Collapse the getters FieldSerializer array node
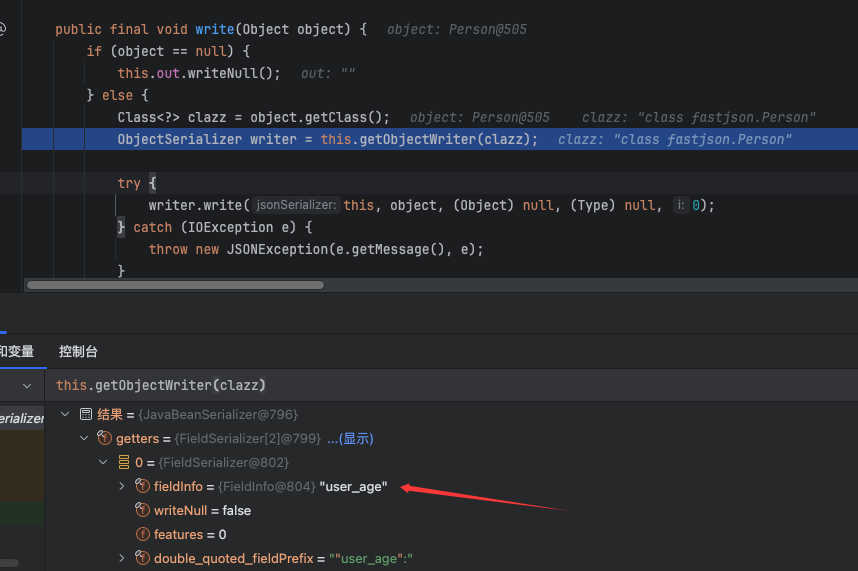858x571 pixels. [84, 439]
